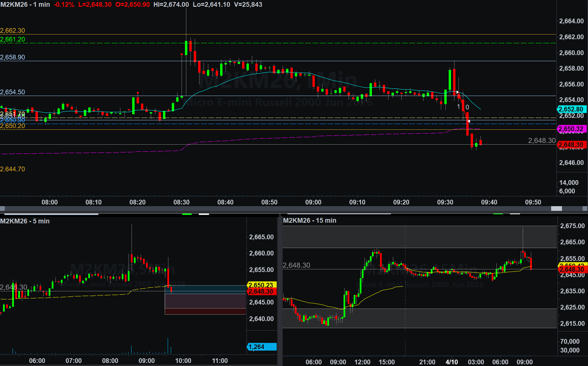Click the left end of 1 min scrollbar
This screenshot has width=588, height=366.
click(2, 209)
